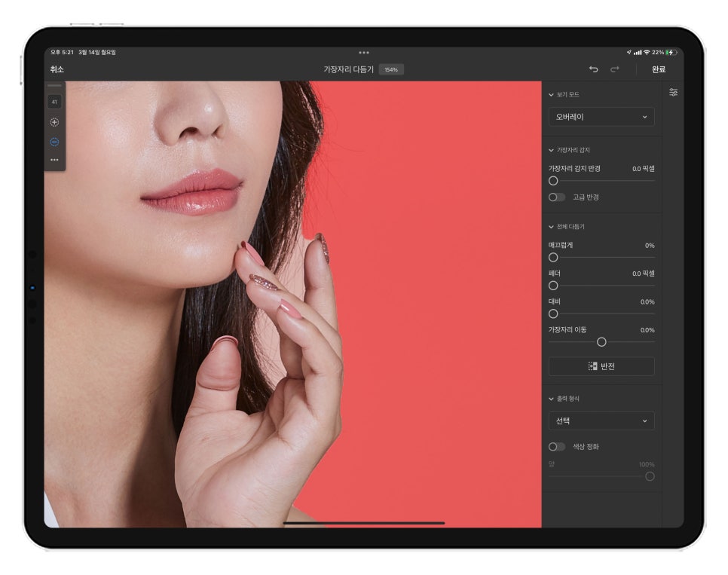The width and height of the screenshot is (728, 575).
Task: Select the subtract minus brush tool
Action: (54, 142)
